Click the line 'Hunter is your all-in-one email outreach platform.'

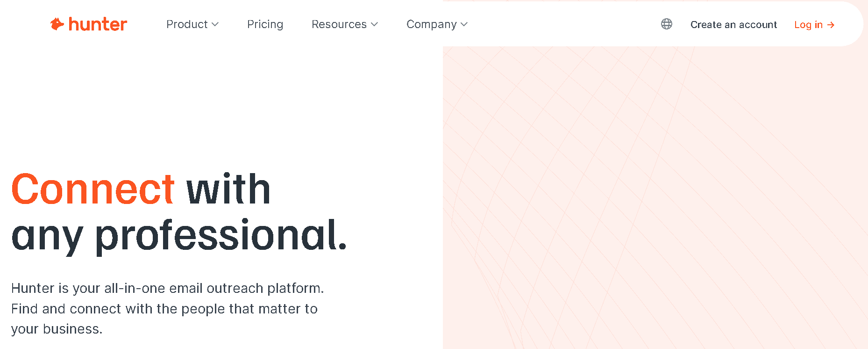pos(167,288)
